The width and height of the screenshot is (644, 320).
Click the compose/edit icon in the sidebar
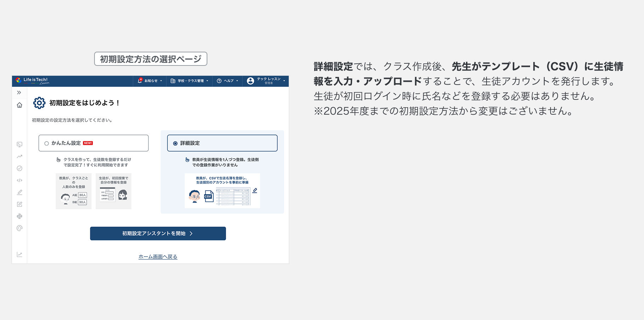click(19, 204)
